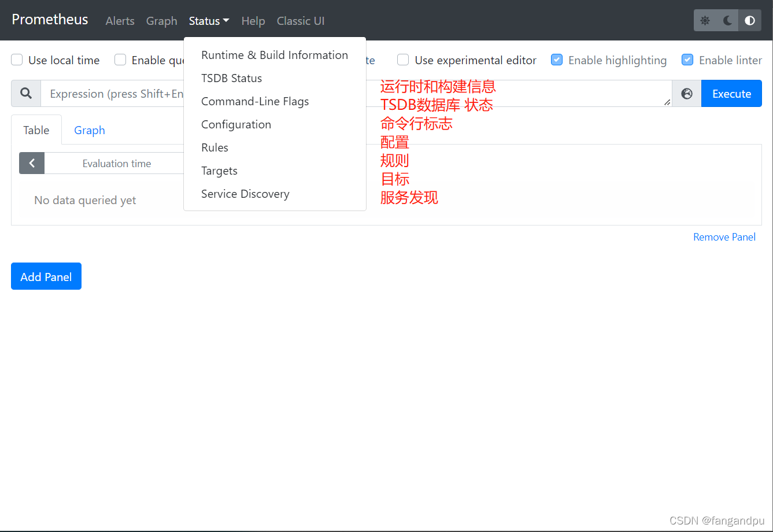Switch to light theme sun icon
The width and height of the screenshot is (773, 532).
coord(705,21)
